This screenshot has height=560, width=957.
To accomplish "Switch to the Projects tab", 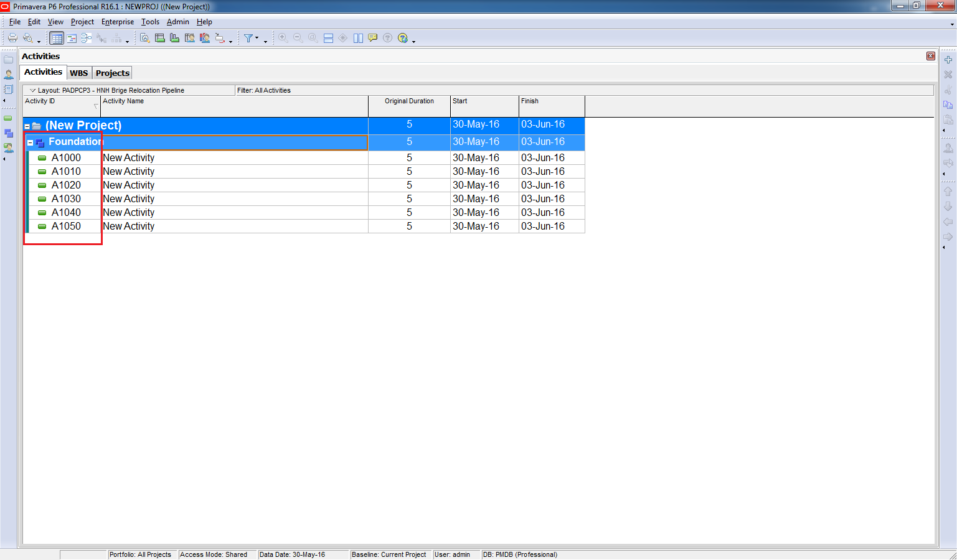I will tap(113, 73).
